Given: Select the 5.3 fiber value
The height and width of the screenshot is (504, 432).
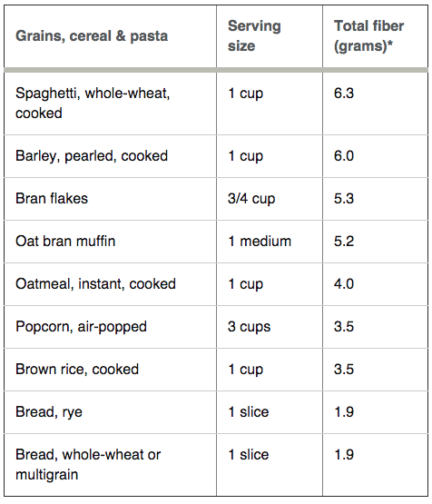Looking at the screenshot, I should (344, 198).
